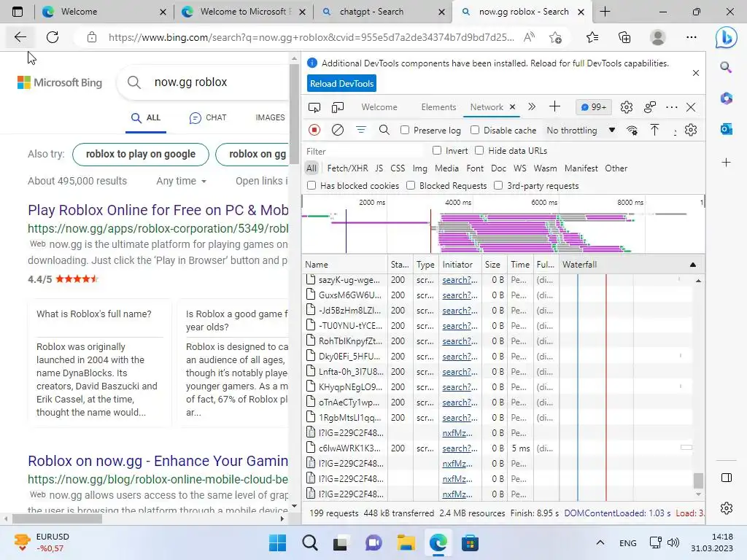Screen dimensions: 747x560
Task: Click the browser back arrow
Action: point(20,37)
